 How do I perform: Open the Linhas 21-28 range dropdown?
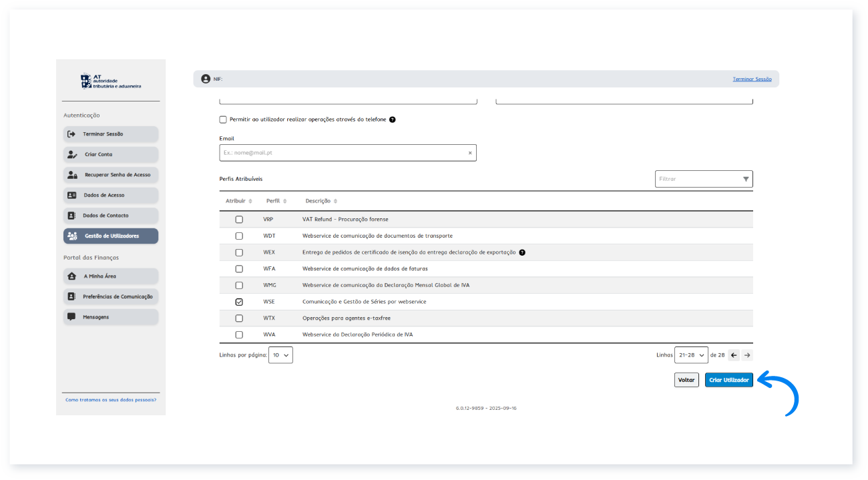[x=691, y=355]
